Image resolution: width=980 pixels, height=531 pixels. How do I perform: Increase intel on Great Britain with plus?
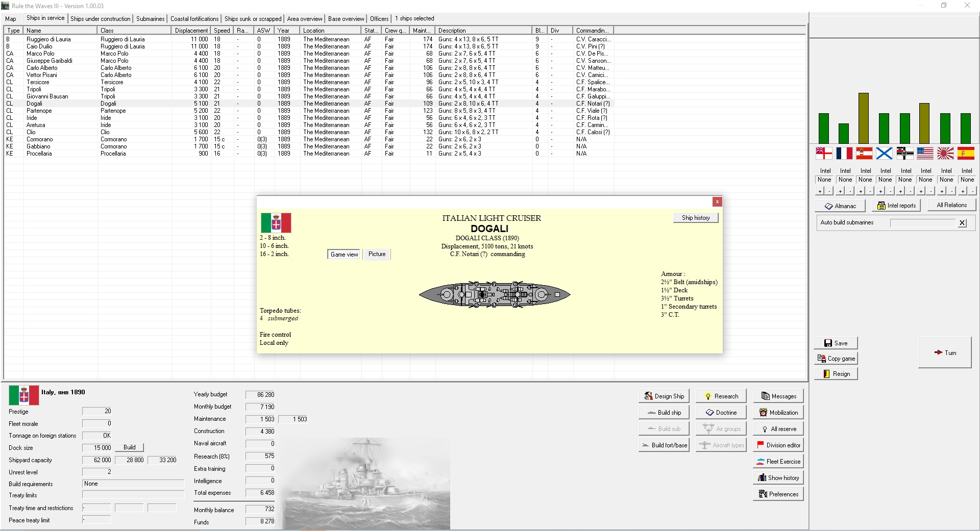[820, 191]
